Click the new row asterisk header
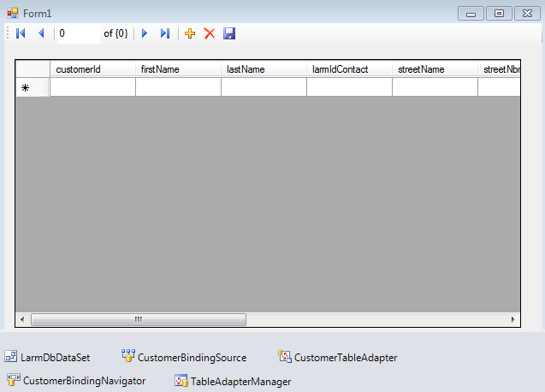This screenshot has width=545, height=392. (33, 87)
